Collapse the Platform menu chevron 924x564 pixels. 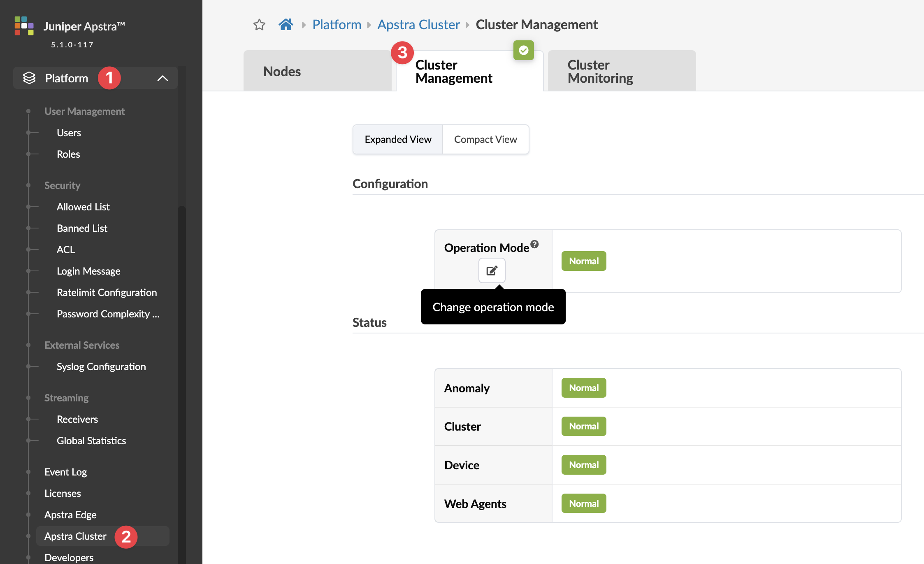click(x=163, y=78)
